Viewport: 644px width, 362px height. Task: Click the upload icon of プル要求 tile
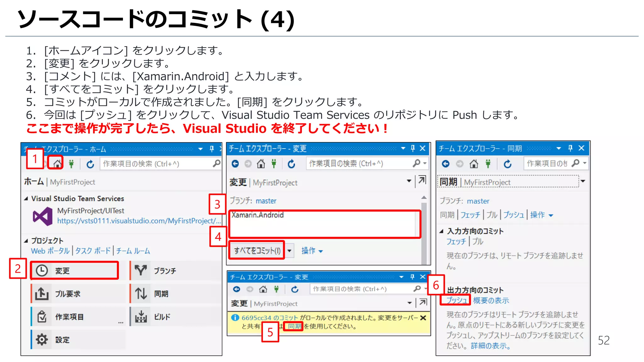(42, 293)
